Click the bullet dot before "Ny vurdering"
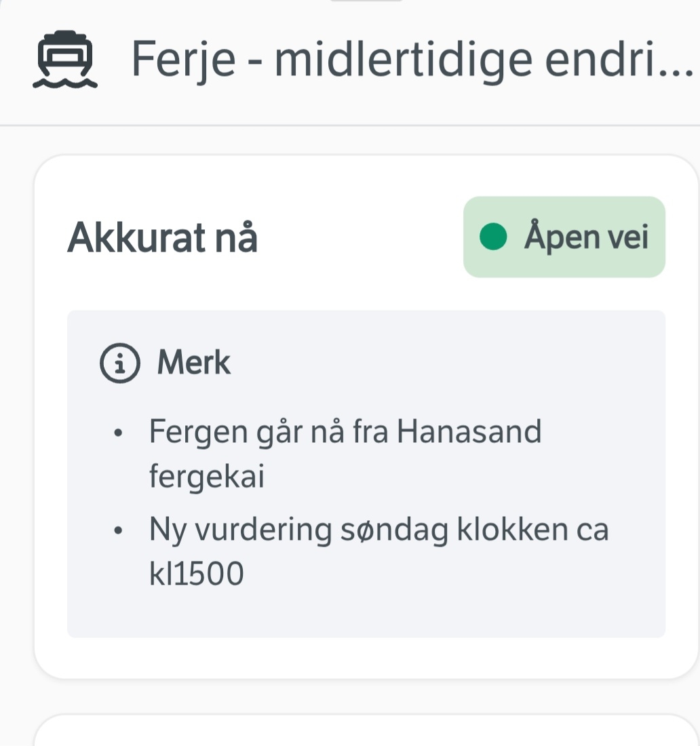The height and width of the screenshot is (746, 700). (x=119, y=531)
